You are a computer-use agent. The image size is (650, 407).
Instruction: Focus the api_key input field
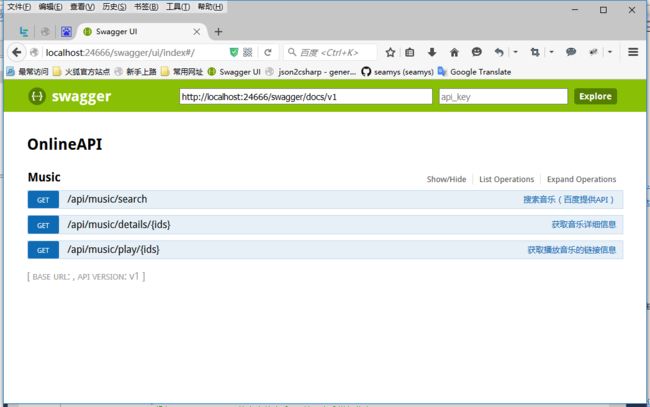[x=503, y=97]
